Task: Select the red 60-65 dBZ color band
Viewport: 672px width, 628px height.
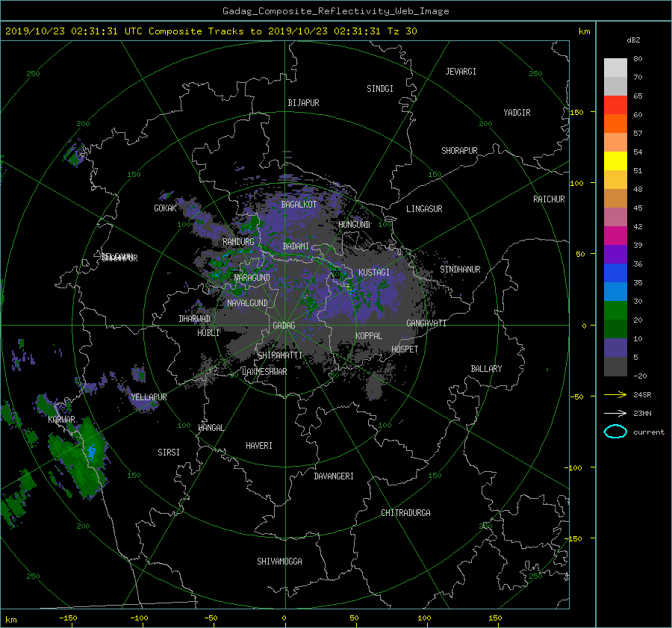Action: (x=615, y=105)
